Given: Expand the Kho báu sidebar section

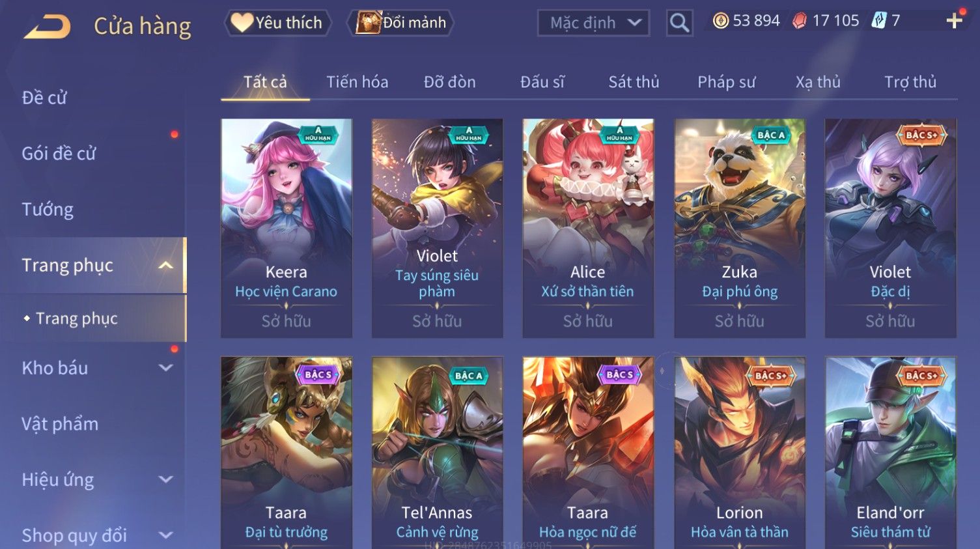Looking at the screenshot, I should tap(166, 368).
